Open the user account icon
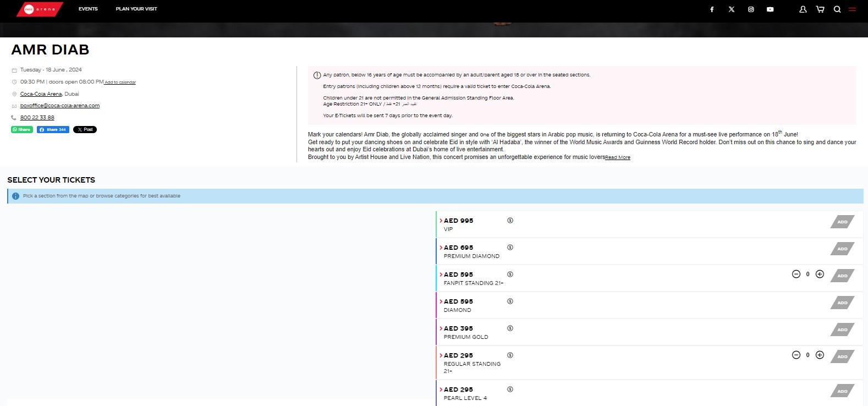868x406 pixels. pos(803,9)
